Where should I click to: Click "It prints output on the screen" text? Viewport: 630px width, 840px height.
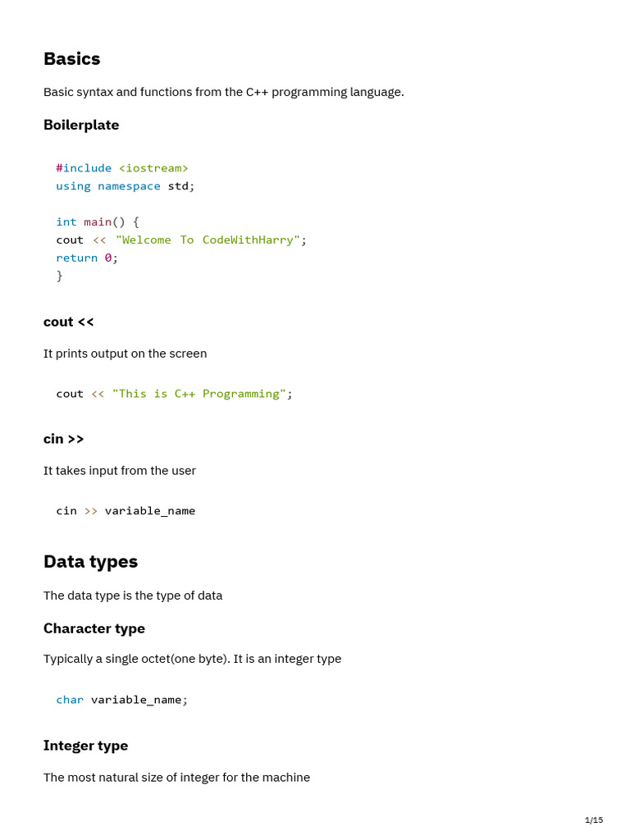pos(125,354)
